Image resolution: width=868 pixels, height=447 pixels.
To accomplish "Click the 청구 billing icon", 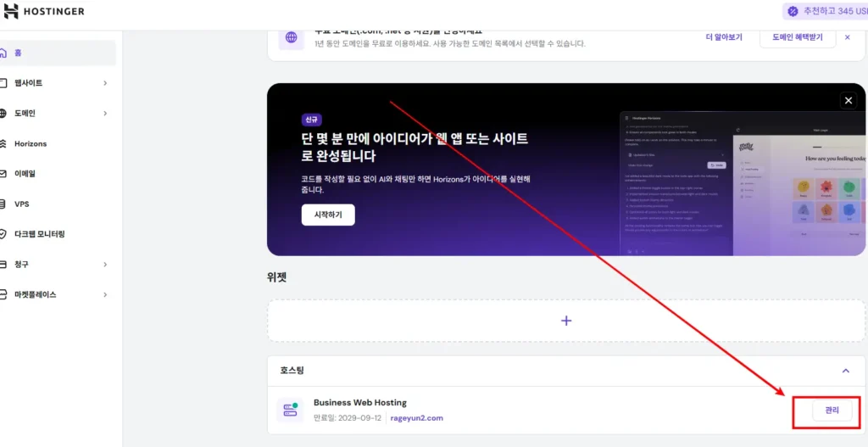I will click(x=3, y=264).
